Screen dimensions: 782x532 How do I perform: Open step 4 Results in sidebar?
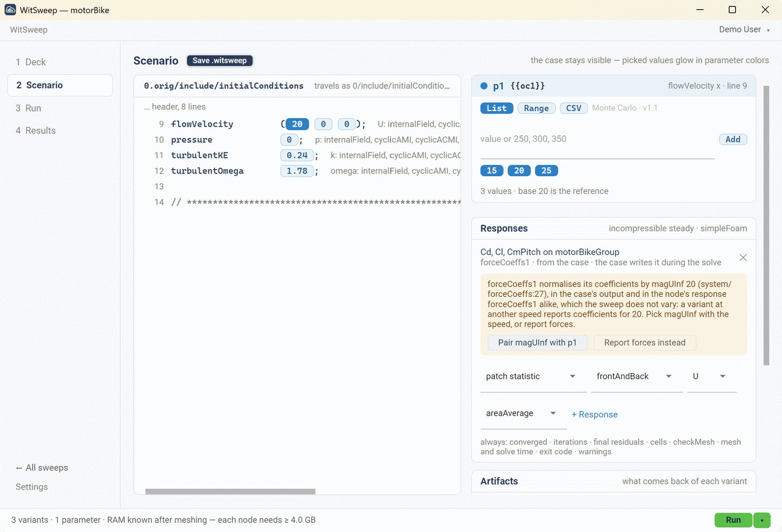pyautogui.click(x=60, y=130)
